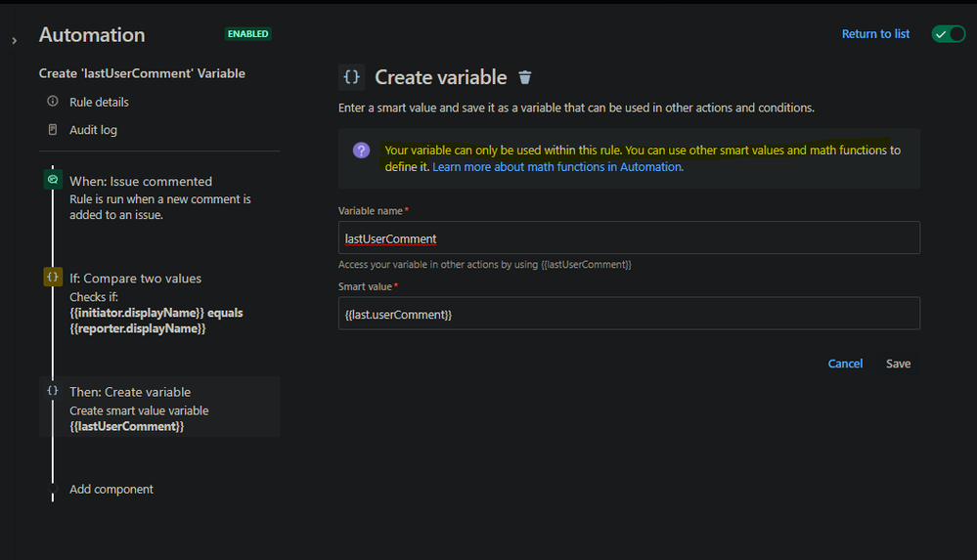
Task: Open Learn more about math functions link
Action: point(557,167)
